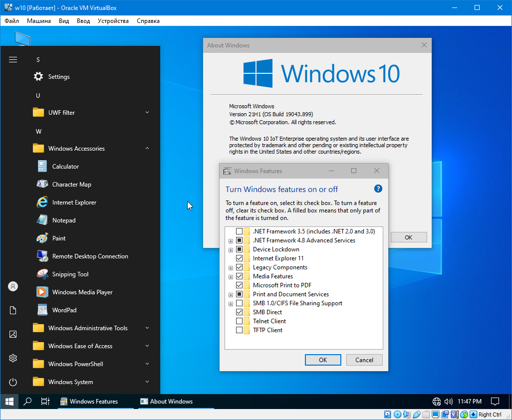Uncheck the Media Features checkbox
Image resolution: width=512 pixels, height=420 pixels.
click(x=240, y=276)
